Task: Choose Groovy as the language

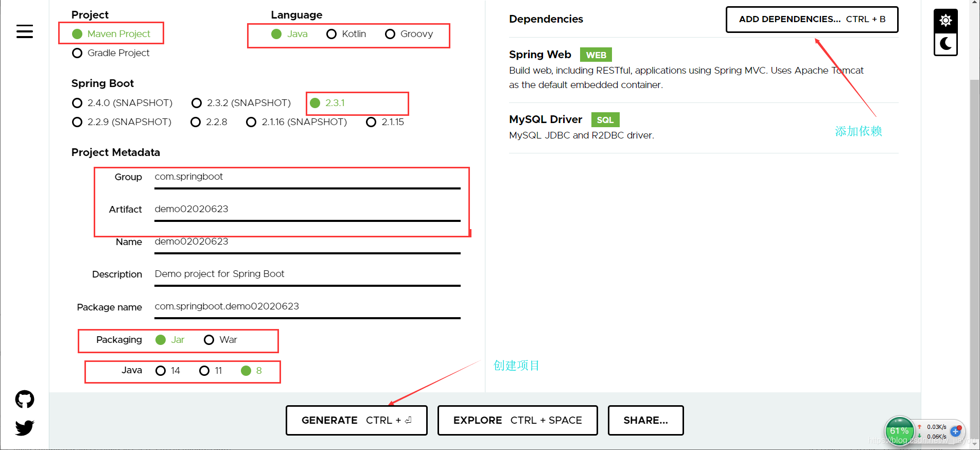Action: click(409, 34)
